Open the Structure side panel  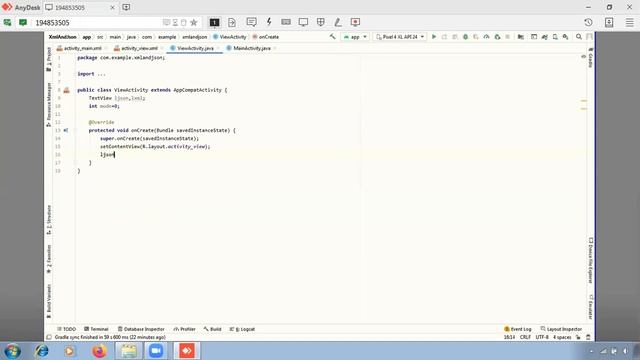tap(49, 220)
